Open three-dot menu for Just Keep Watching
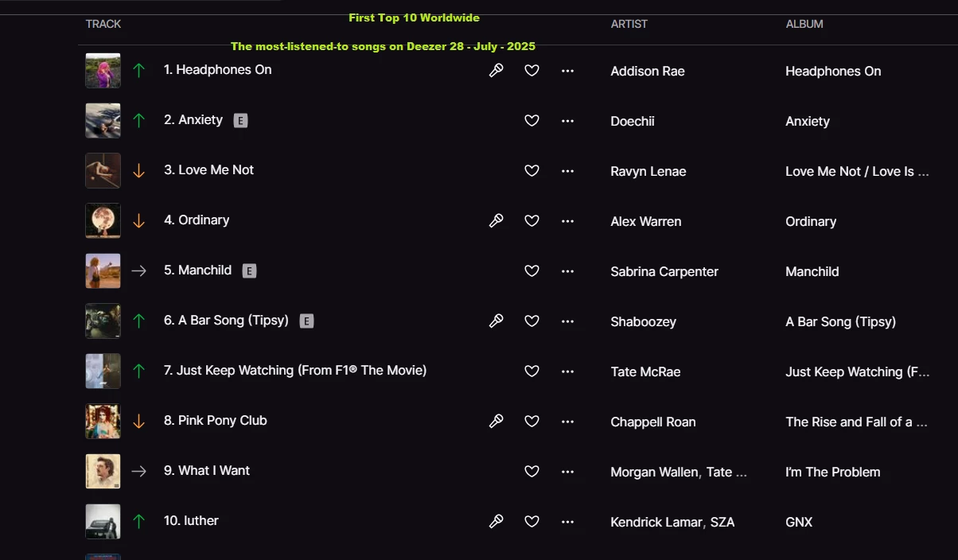Screen dimensions: 958x560 tap(567, 371)
